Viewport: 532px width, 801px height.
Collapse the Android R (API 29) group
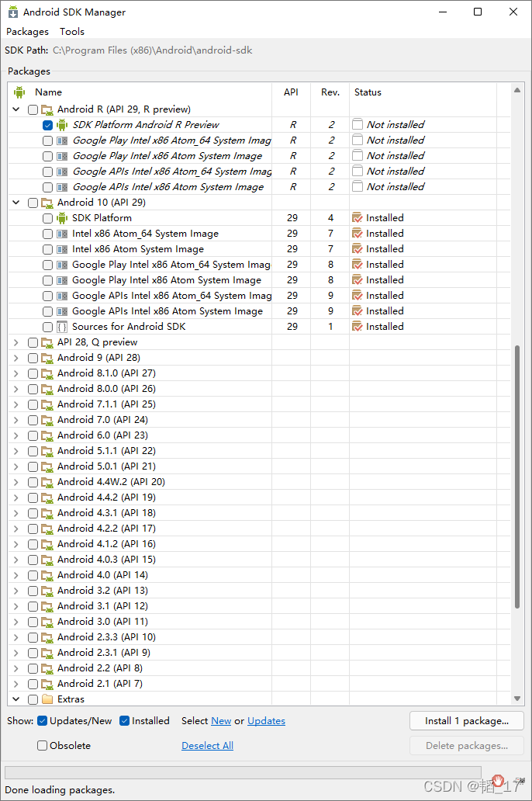pos(17,109)
